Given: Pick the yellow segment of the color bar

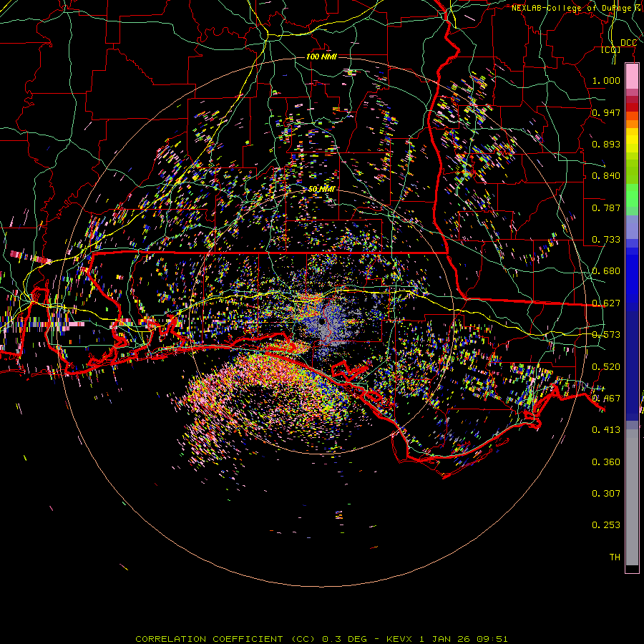Looking at the screenshot, I should pyautogui.click(x=632, y=141).
